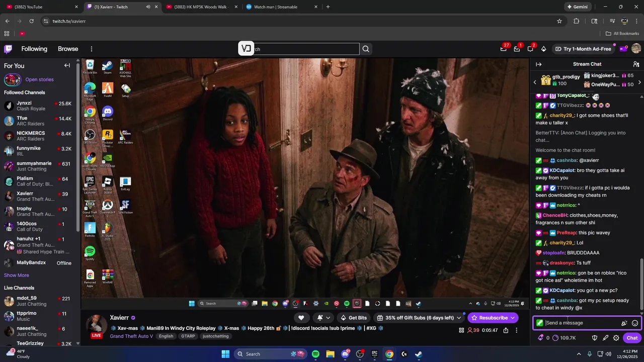644x362 pixels.
Task: Open mdot_59 in Live Channels
Action: click(x=40, y=301)
